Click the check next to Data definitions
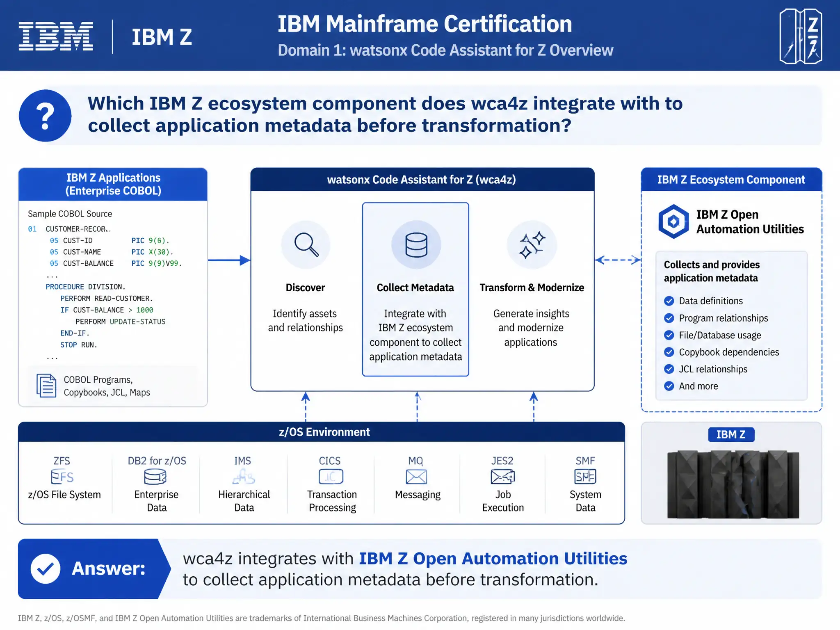Viewport: 840px width, 630px height. point(669,301)
